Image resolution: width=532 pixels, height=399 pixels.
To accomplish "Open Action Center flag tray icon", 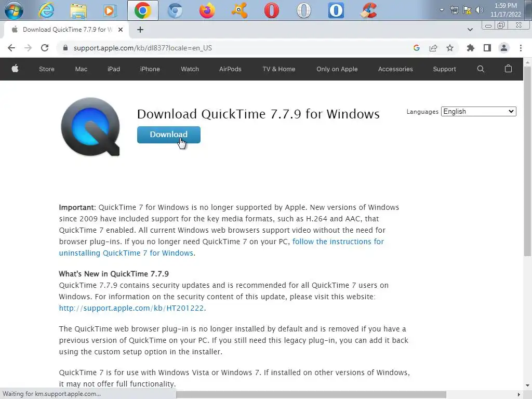I will pyautogui.click(x=467, y=10).
